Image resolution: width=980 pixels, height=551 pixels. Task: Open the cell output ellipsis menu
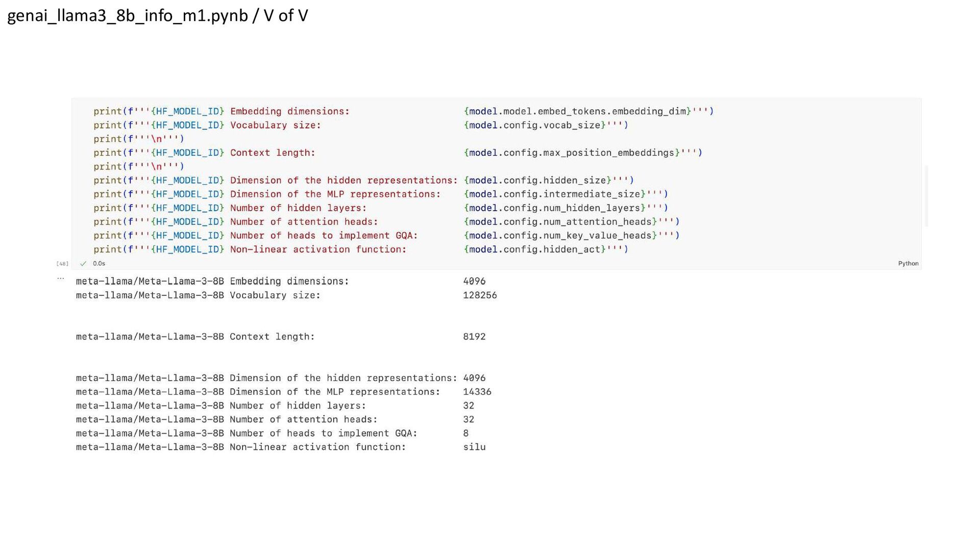point(61,279)
